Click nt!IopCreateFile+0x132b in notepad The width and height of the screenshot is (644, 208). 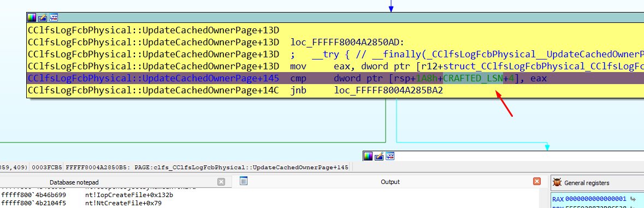[129, 195]
